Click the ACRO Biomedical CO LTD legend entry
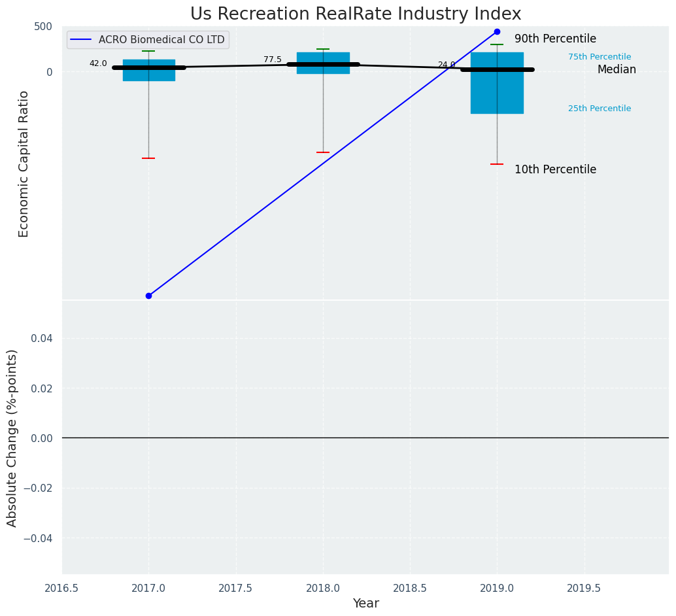The width and height of the screenshot is (676, 616). pos(161,40)
